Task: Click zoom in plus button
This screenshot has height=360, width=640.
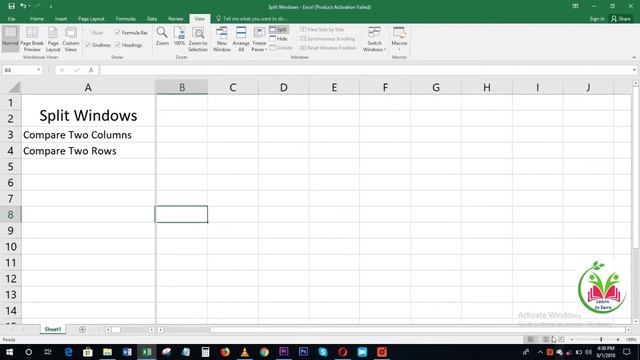Action: pos(618,340)
